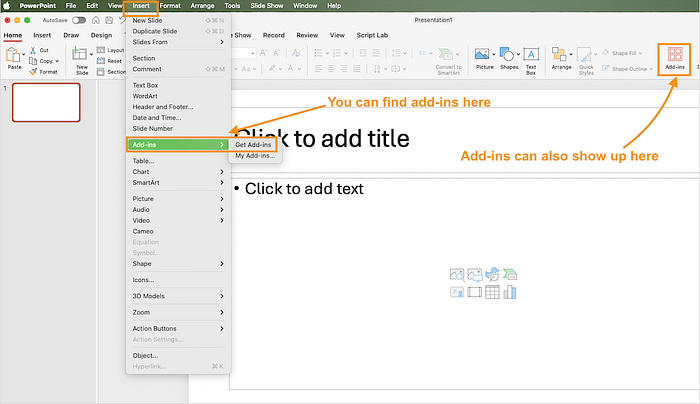Expand the 3D Models submenu

pos(221,296)
